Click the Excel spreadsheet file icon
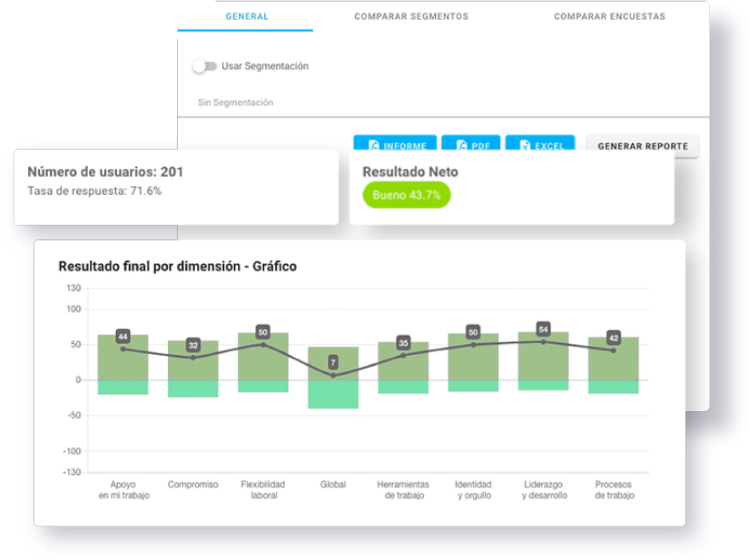 click(x=525, y=145)
